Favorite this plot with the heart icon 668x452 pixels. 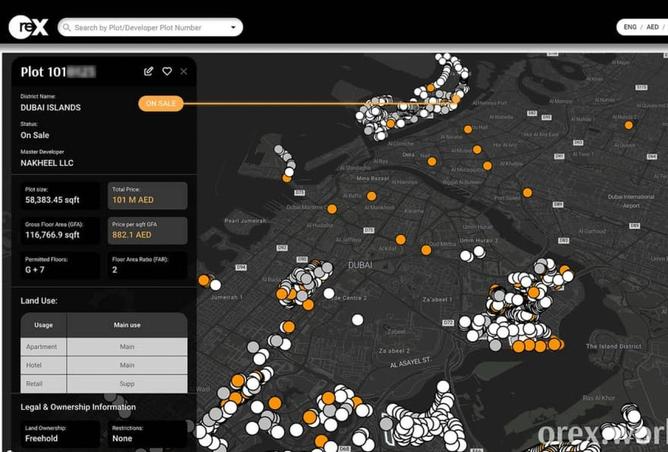(x=167, y=72)
